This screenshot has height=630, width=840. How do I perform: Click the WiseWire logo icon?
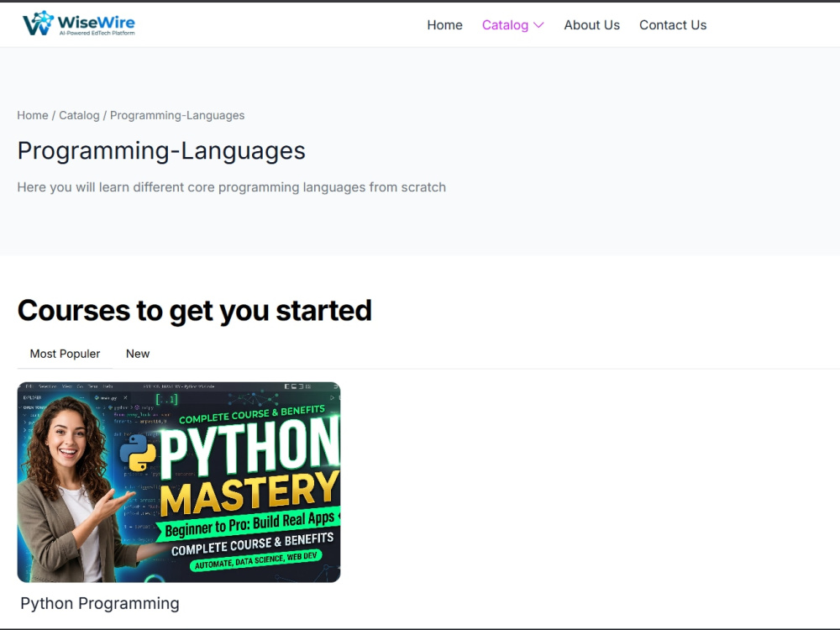point(38,23)
